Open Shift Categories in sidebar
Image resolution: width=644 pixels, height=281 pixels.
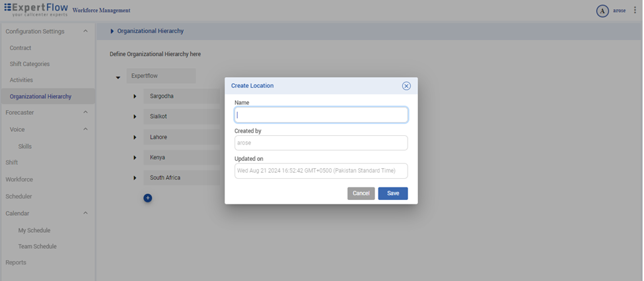(x=30, y=64)
